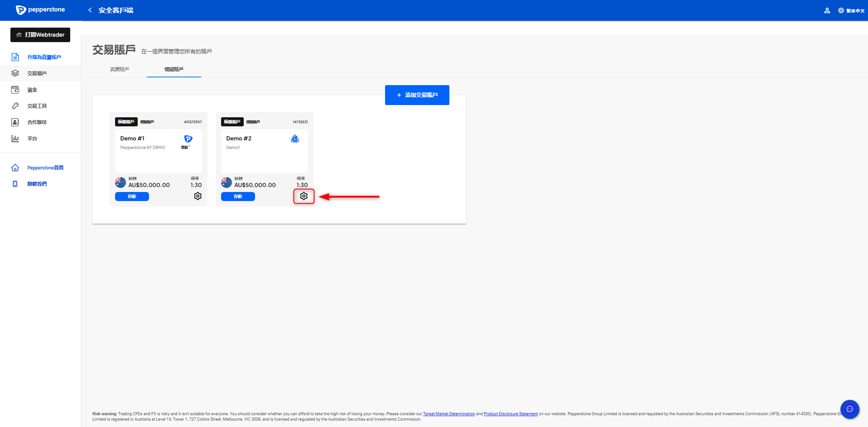Click the Pepperstone logo in header

point(40,10)
